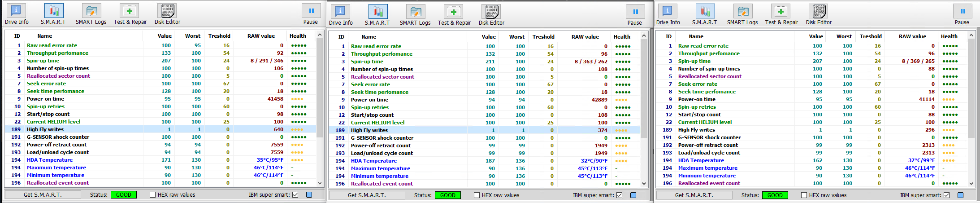980x203 pixels.
Task: Click scroll-down arrow of the left panel table
Action: click(320, 183)
